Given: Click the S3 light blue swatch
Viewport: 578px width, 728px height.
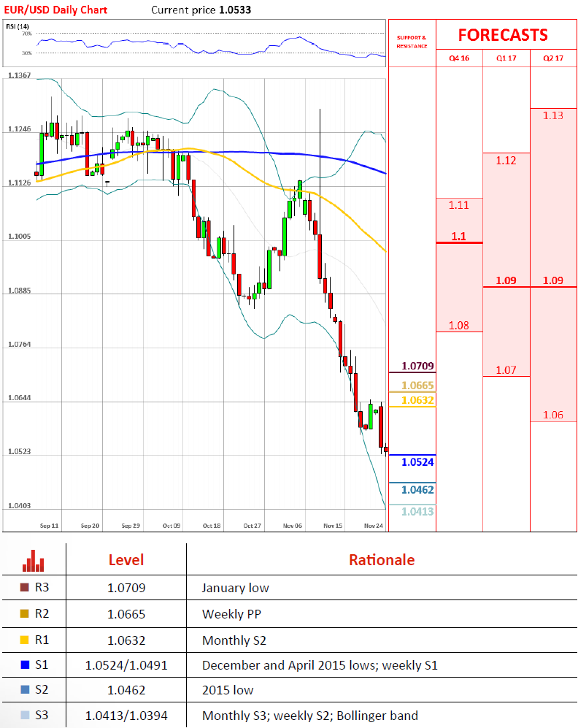Looking at the screenshot, I should (x=25, y=715).
